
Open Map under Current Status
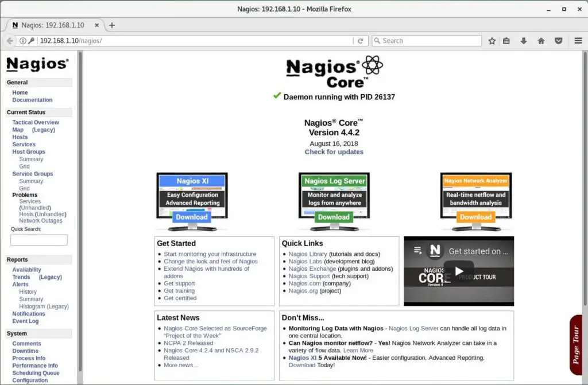(x=18, y=130)
